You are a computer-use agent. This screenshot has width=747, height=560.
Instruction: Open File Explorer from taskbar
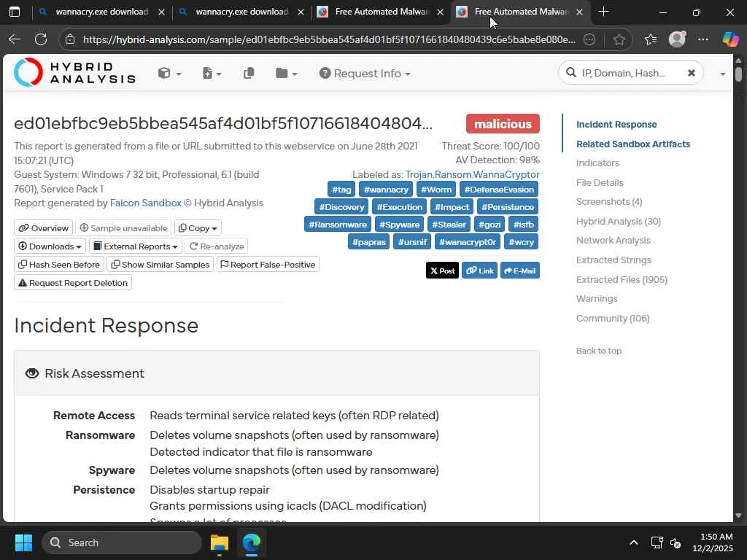[x=220, y=542]
